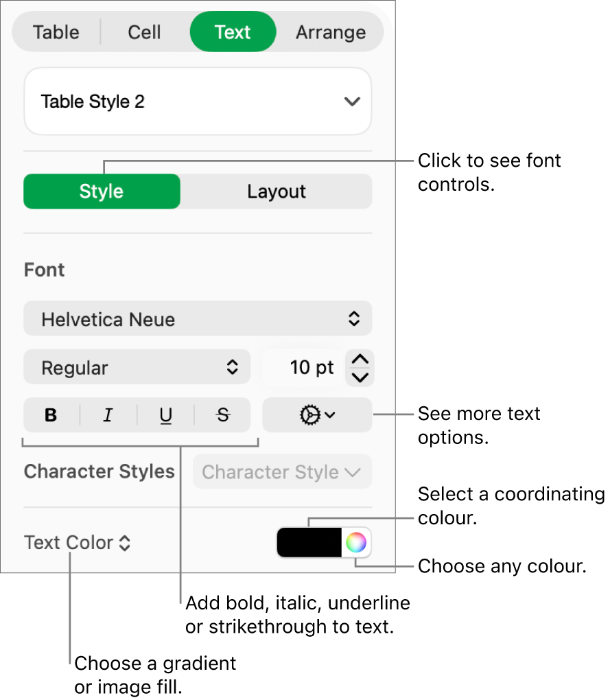Underline the selected text

pyautogui.click(x=165, y=415)
